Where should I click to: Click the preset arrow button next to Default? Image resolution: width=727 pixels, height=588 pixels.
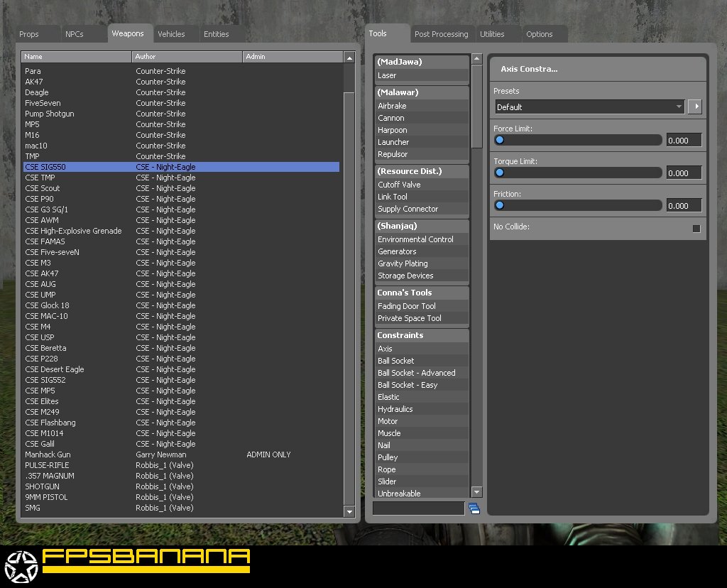695,107
